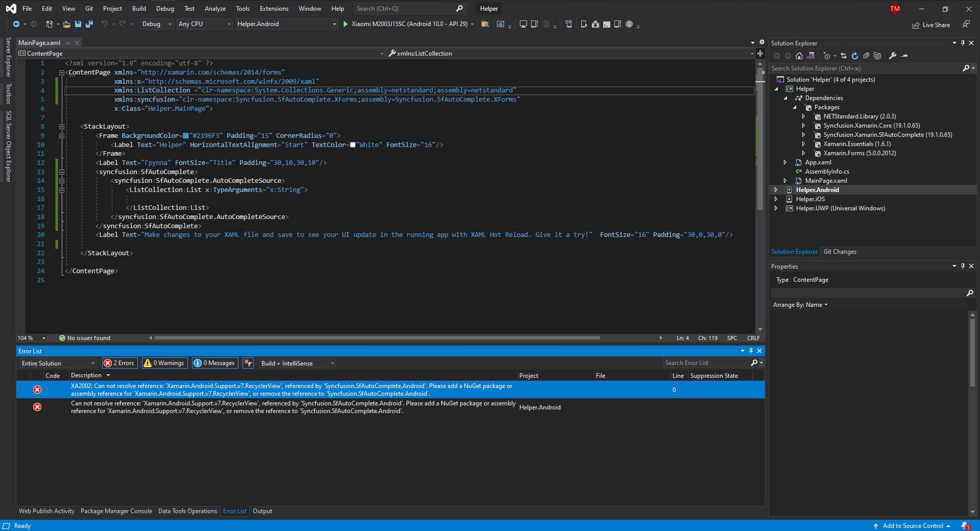
Task: Expand the Helper.UWP project node
Action: (776, 208)
